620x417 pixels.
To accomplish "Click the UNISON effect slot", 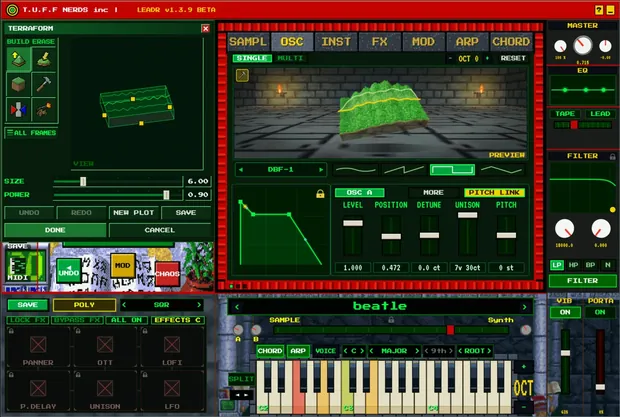I will click(x=105, y=391).
